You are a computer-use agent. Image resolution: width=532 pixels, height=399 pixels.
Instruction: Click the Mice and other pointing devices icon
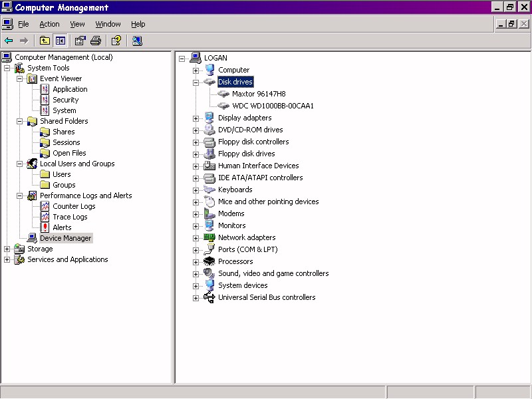(209, 201)
